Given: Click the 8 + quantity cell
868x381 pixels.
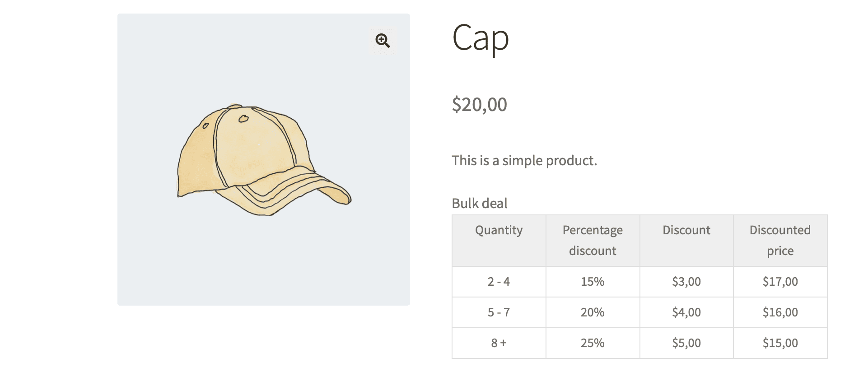Looking at the screenshot, I should pos(499,343).
